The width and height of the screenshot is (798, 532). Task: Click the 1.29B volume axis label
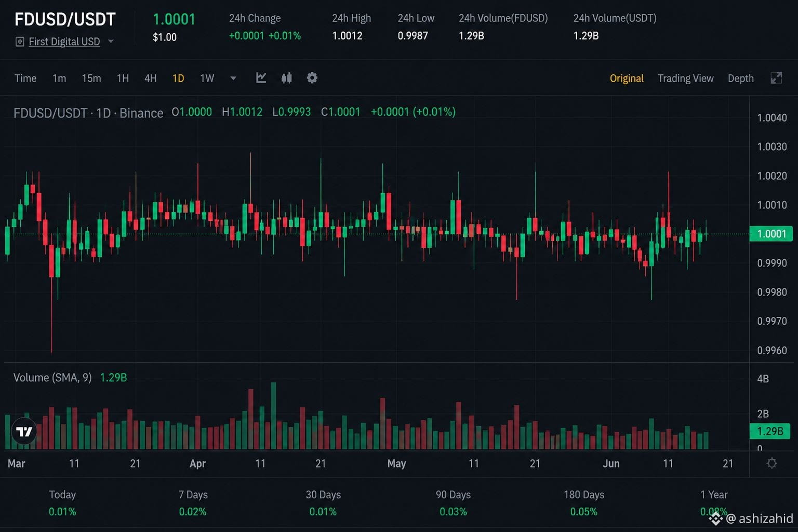[770, 431]
